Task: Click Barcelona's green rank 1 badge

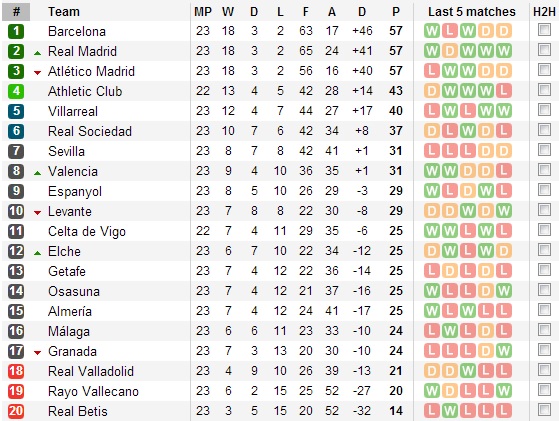Action: [16, 31]
